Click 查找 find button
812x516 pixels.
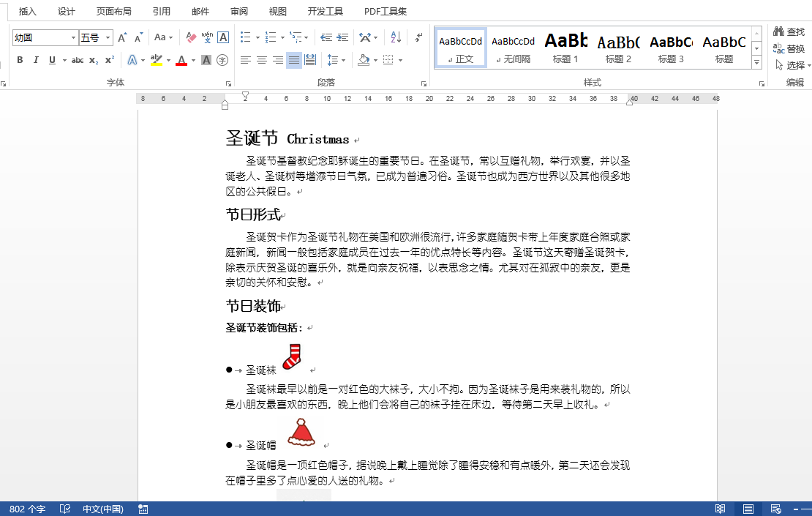789,31
